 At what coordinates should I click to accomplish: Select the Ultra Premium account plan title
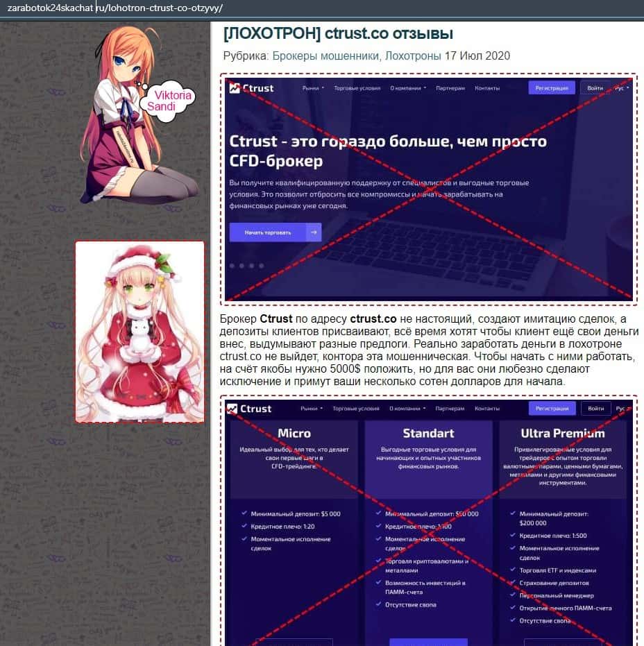pos(563,434)
